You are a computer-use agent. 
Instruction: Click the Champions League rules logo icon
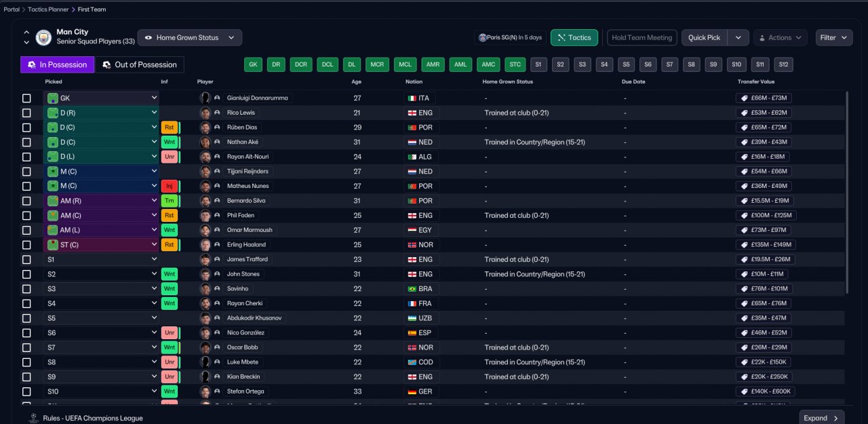(33, 418)
